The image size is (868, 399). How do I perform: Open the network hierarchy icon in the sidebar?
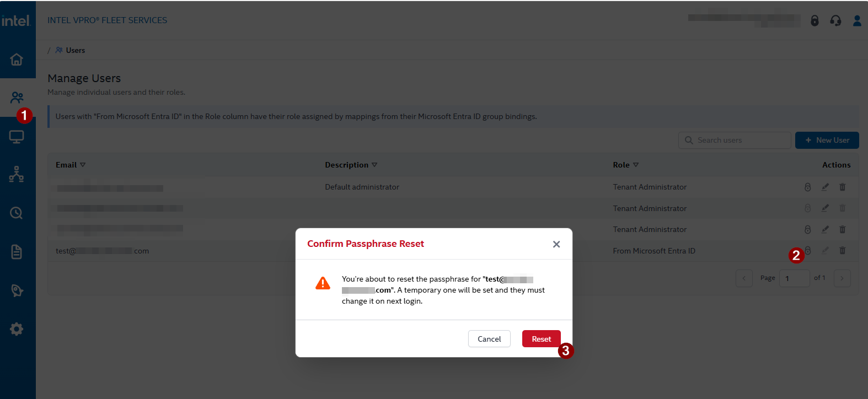tap(17, 175)
